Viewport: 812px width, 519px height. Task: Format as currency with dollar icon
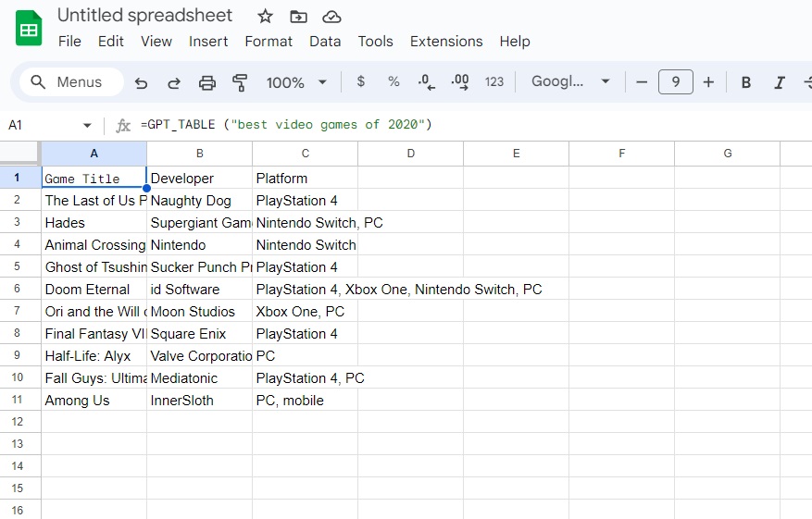click(x=361, y=81)
